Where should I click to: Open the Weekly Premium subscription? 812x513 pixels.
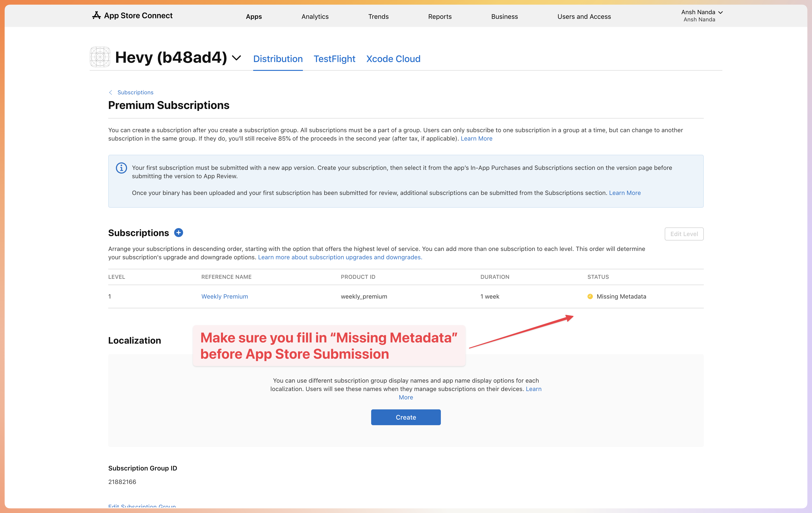[224, 296]
